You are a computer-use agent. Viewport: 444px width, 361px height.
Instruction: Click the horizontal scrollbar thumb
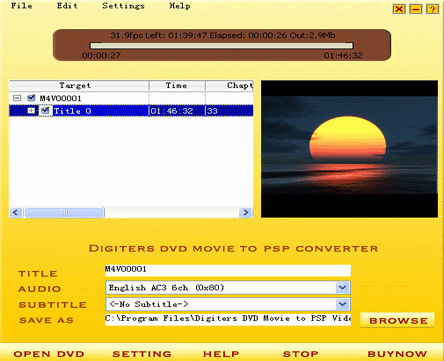(65, 212)
